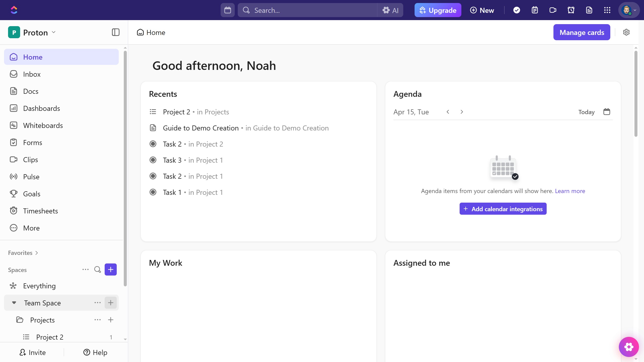Collapse the Team Space tree arrow

(x=14, y=303)
